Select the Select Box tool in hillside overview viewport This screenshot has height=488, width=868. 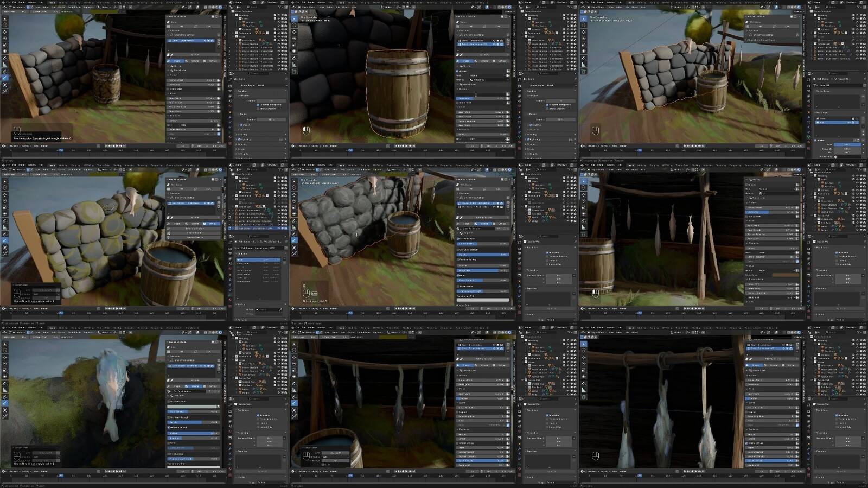(x=584, y=18)
